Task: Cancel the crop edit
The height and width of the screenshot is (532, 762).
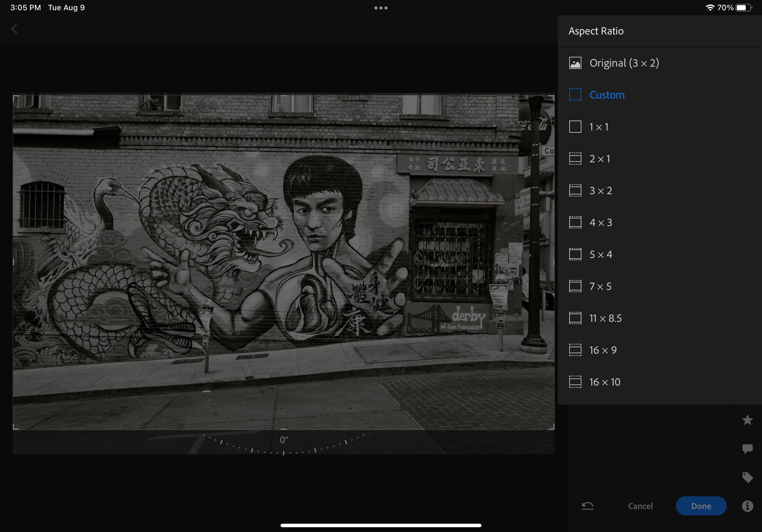Action: pos(640,506)
